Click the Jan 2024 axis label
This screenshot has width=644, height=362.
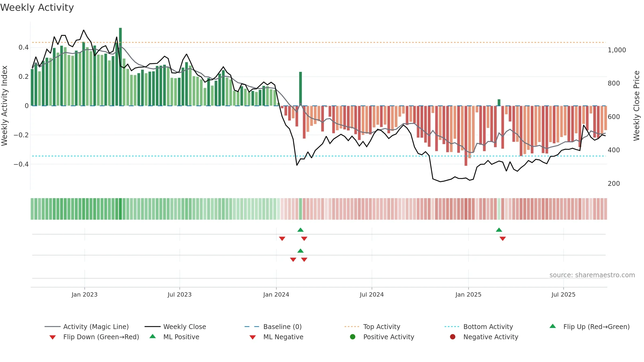click(276, 294)
